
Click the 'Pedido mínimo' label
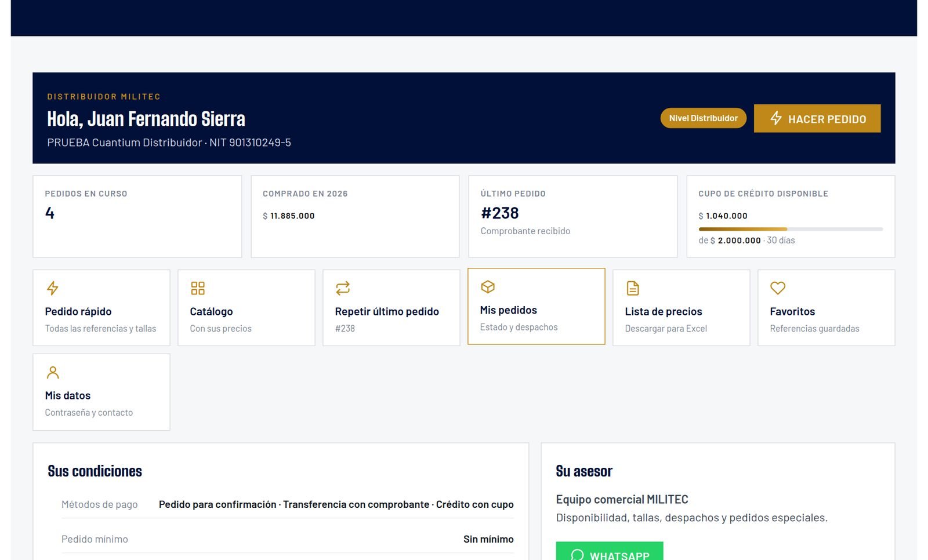click(x=95, y=539)
